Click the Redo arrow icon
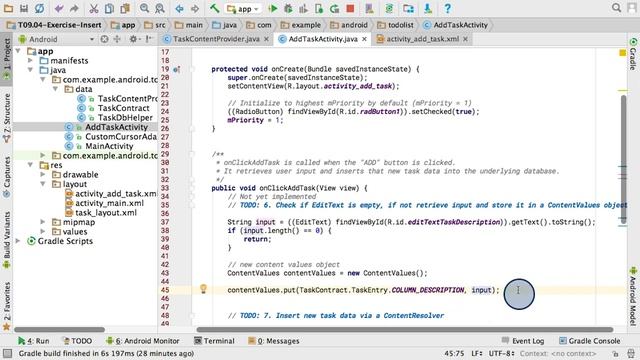Image resolution: width=640 pixels, height=360 pixels. [x=74, y=8]
